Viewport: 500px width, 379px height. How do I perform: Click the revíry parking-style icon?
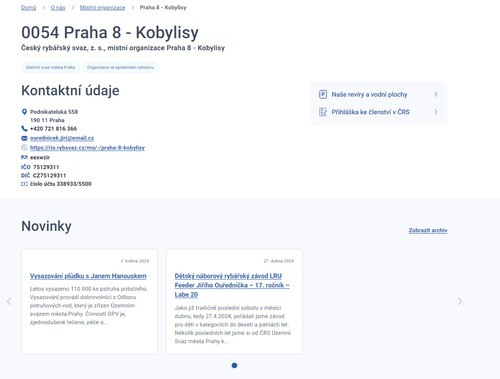click(x=323, y=94)
